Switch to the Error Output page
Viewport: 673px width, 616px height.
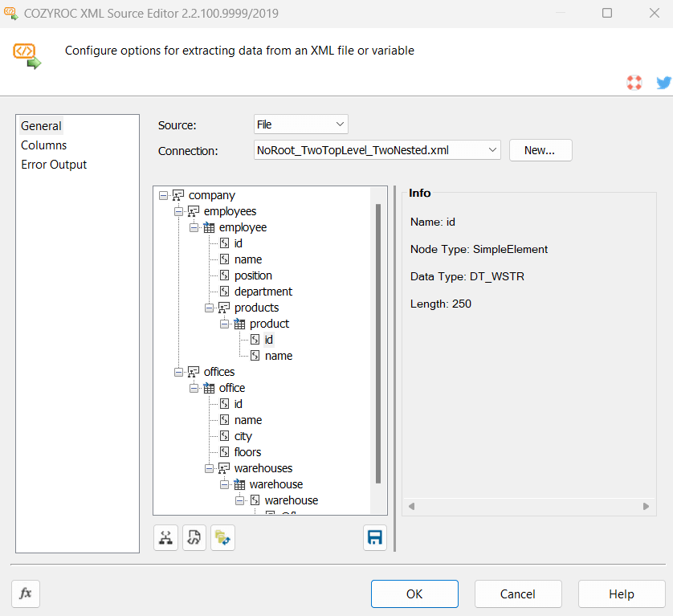(54, 165)
